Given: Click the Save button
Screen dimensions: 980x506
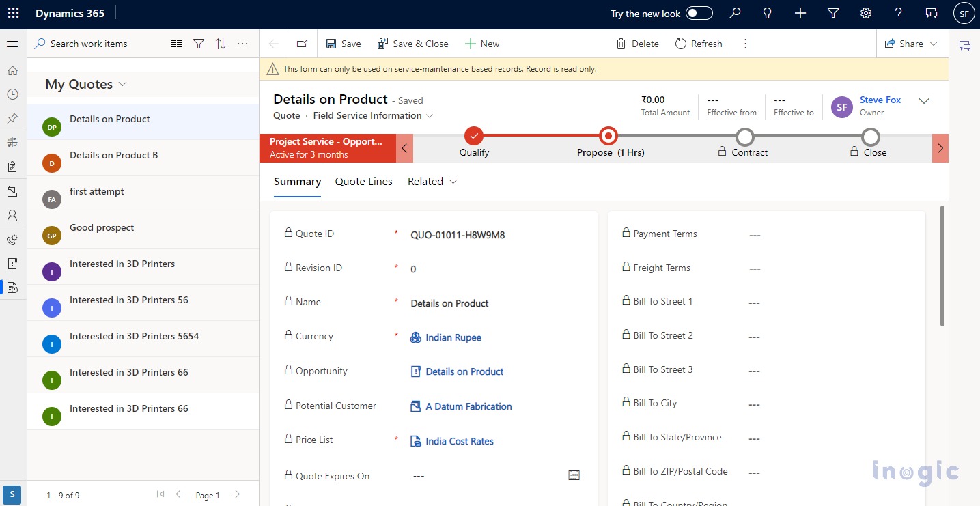Looking at the screenshot, I should [x=344, y=44].
